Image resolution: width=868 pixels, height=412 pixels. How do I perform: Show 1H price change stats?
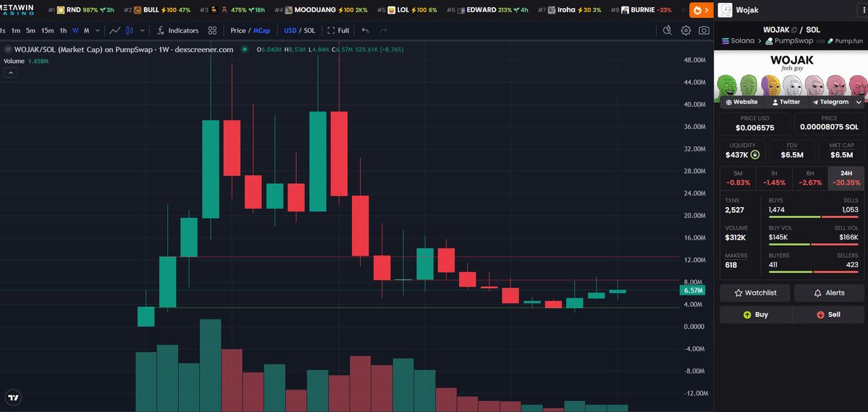point(774,177)
